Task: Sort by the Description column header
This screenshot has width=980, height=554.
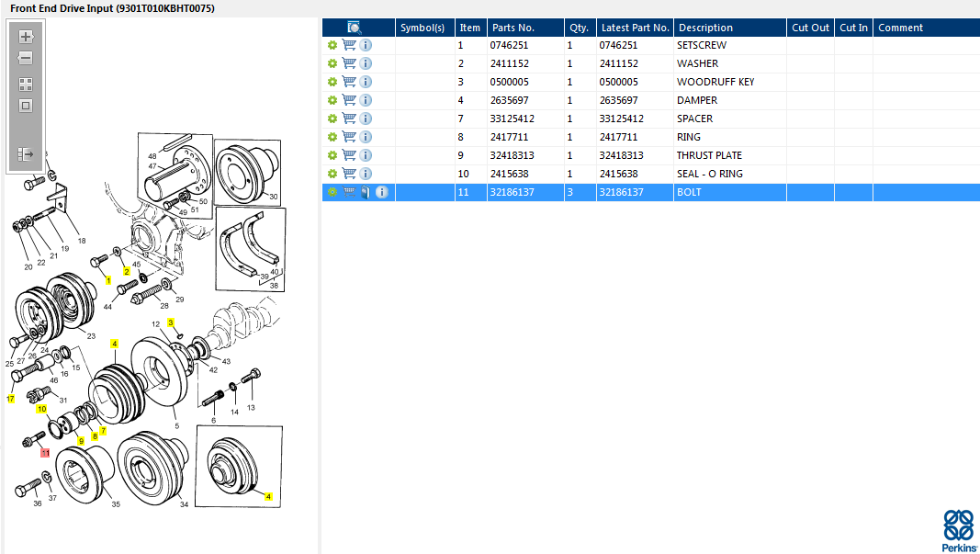Action: coord(730,28)
